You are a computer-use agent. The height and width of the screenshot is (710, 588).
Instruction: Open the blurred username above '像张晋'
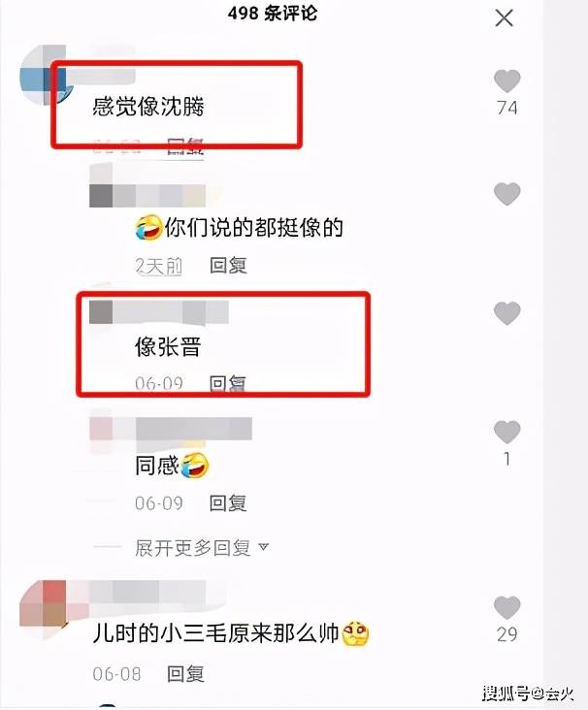tap(159, 312)
